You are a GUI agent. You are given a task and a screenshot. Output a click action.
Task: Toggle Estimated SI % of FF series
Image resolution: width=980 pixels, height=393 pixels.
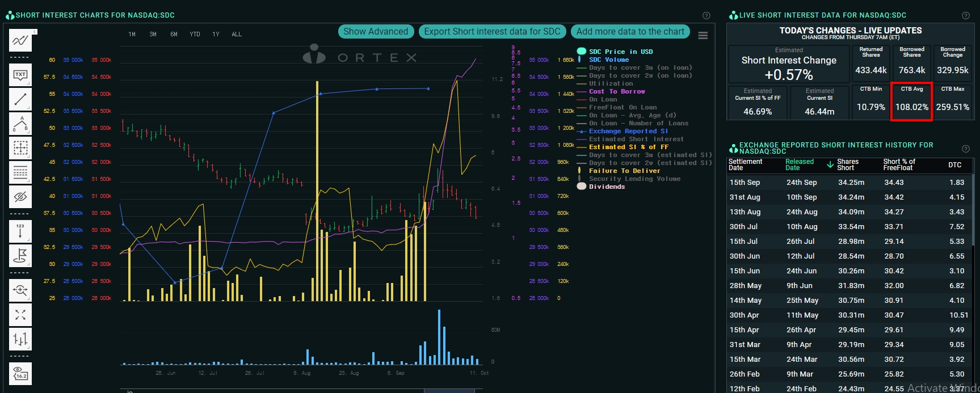coord(628,147)
